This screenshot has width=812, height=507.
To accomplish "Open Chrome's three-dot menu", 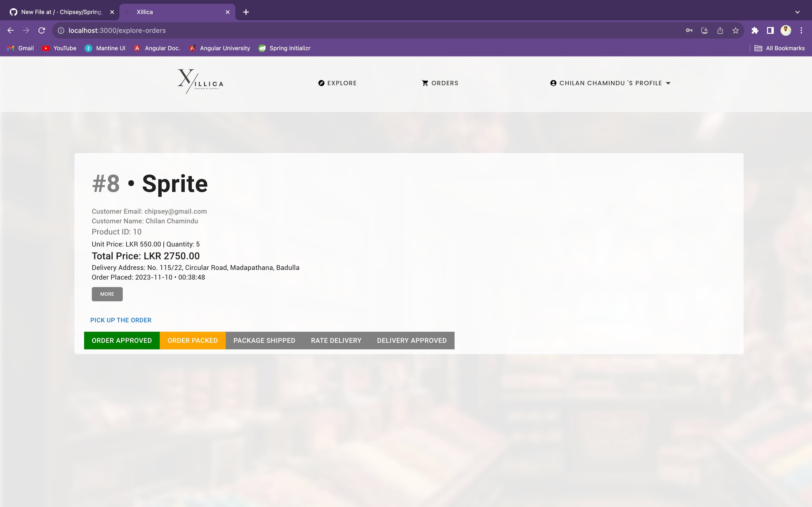I will coord(801,30).
